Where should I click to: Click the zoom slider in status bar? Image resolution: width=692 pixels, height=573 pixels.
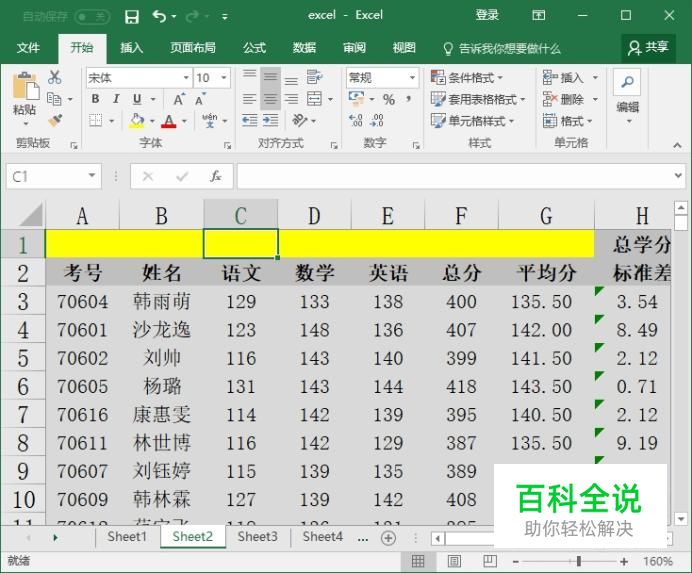point(578,562)
